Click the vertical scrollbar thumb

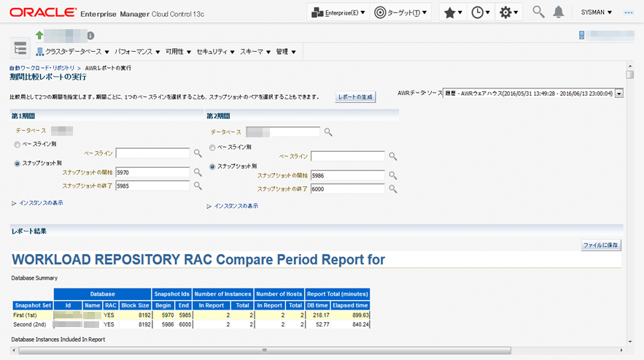pyautogui.click(x=629, y=74)
